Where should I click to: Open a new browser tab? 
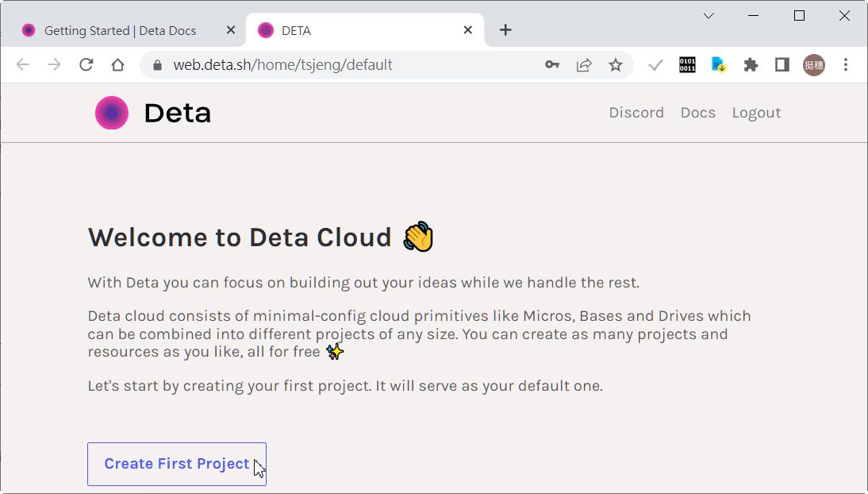(505, 30)
